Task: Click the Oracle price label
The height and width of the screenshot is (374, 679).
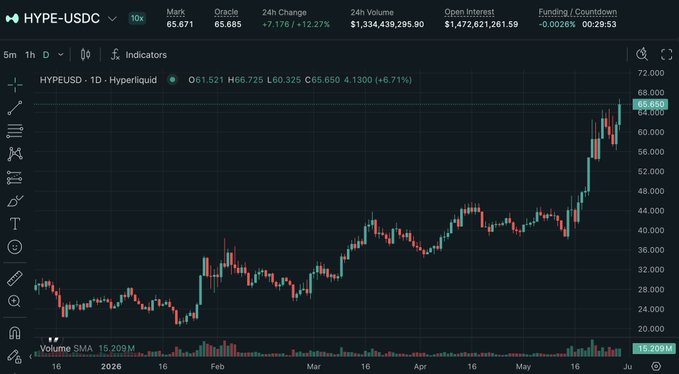Action: (x=226, y=12)
